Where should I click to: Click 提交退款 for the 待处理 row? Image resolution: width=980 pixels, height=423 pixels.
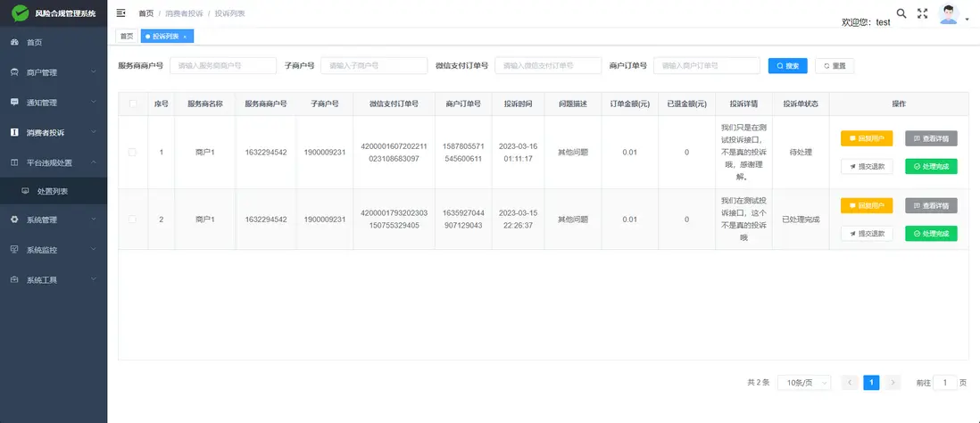click(867, 166)
